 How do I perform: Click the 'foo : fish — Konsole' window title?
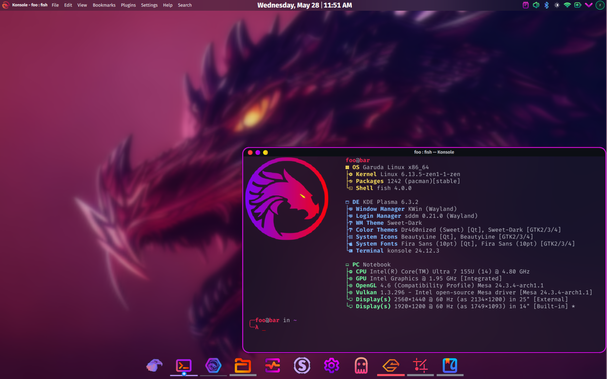(434, 152)
